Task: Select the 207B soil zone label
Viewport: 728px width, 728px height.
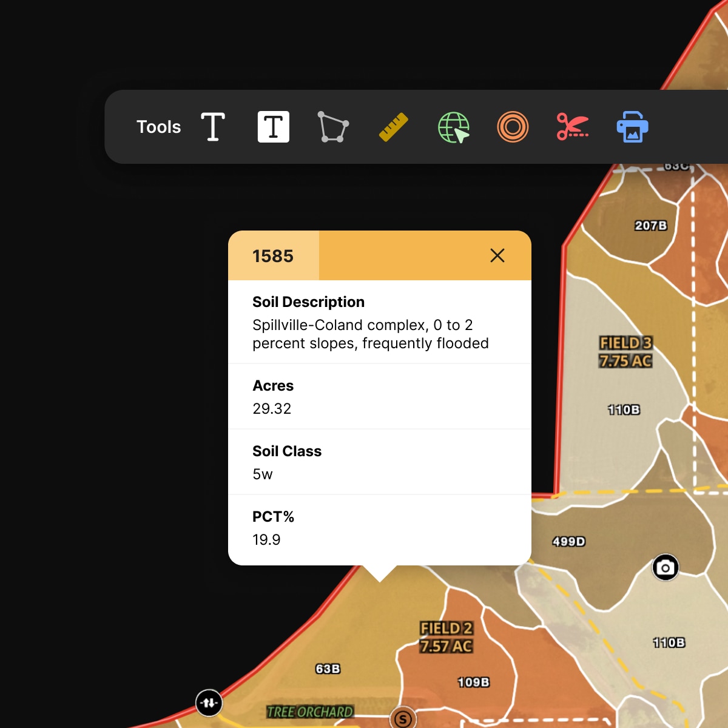Action: pos(651,226)
